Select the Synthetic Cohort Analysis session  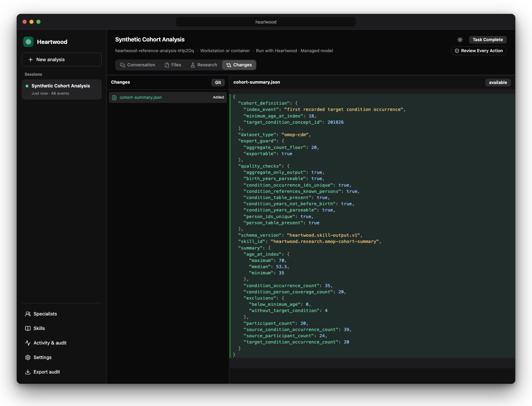click(62, 89)
